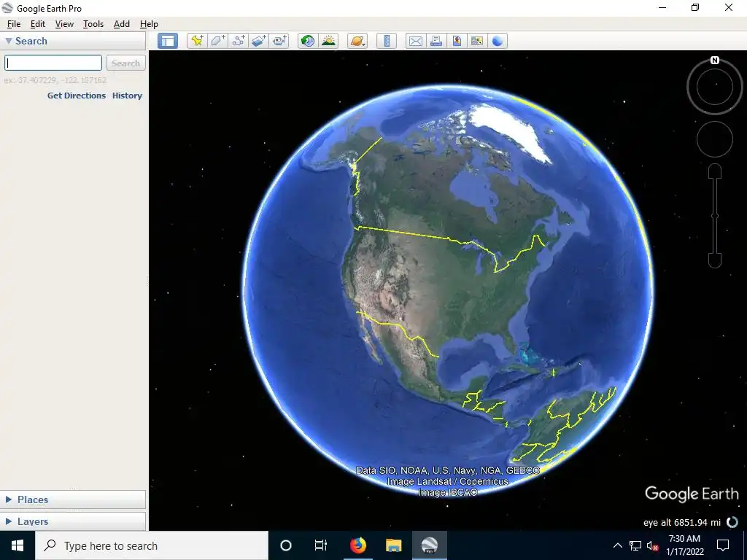Click the Email envelope icon
The width and height of the screenshot is (747, 560).
tap(415, 41)
